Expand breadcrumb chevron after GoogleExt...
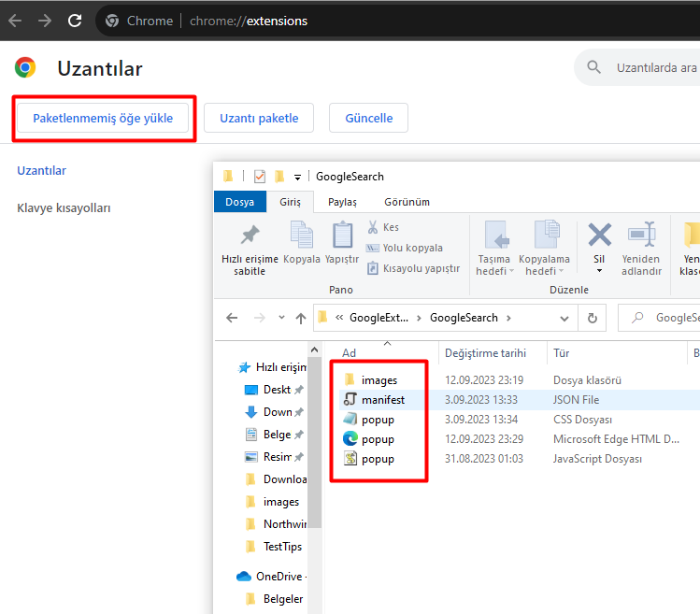Viewport: 700px width, 614px height. [419, 318]
